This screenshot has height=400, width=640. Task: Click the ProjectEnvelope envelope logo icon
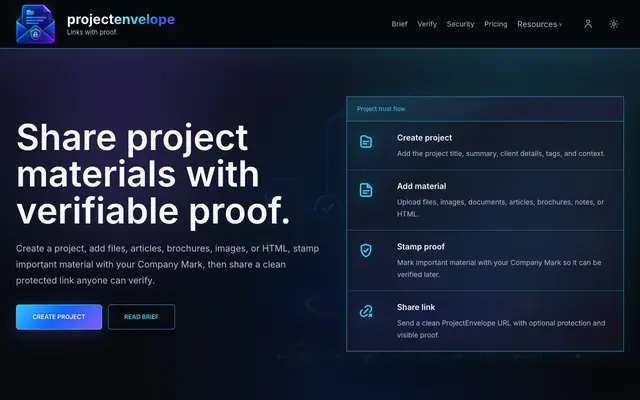(x=35, y=24)
